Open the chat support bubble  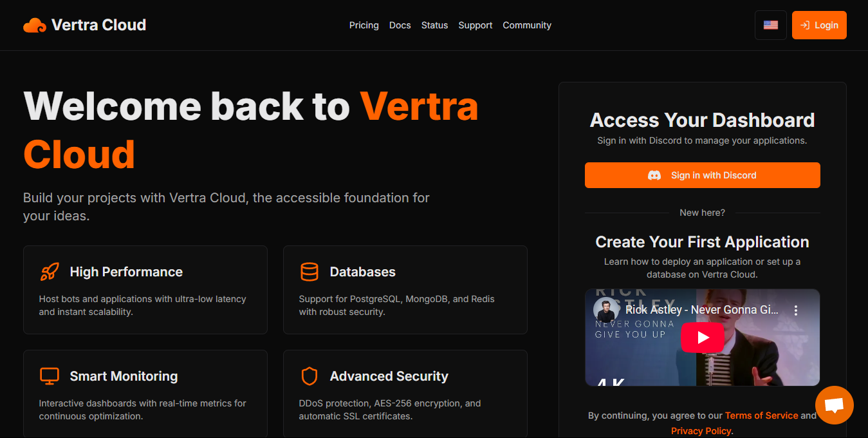click(834, 405)
